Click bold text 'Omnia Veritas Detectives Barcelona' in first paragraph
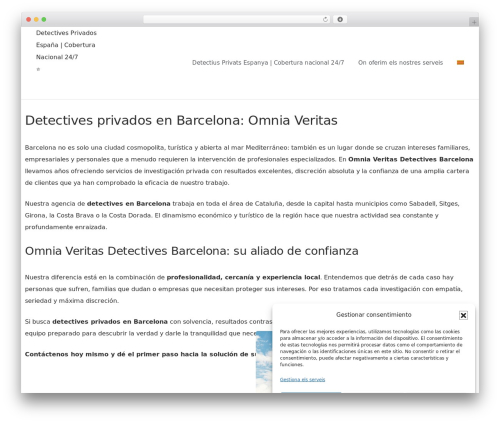Viewport: 500px width, 423px height. [x=411, y=159]
